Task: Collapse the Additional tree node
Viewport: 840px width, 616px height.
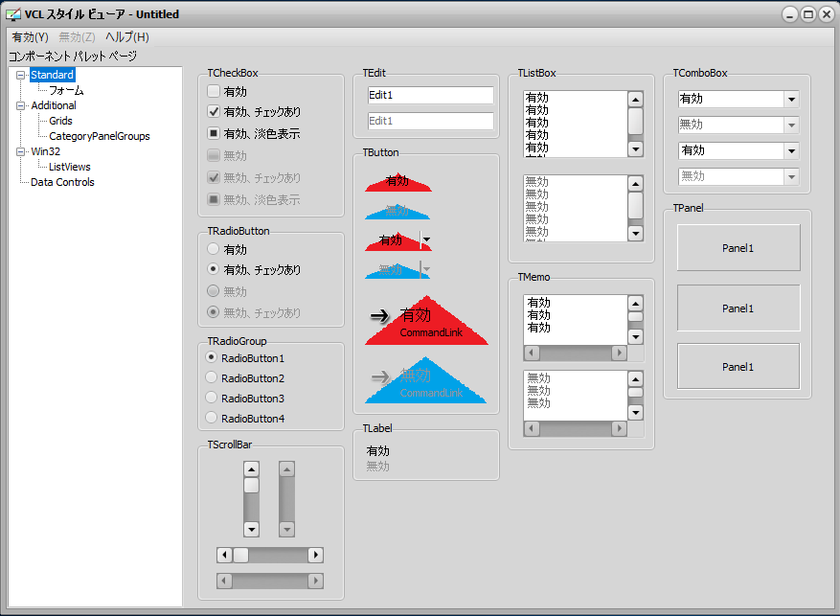Action: [20, 105]
